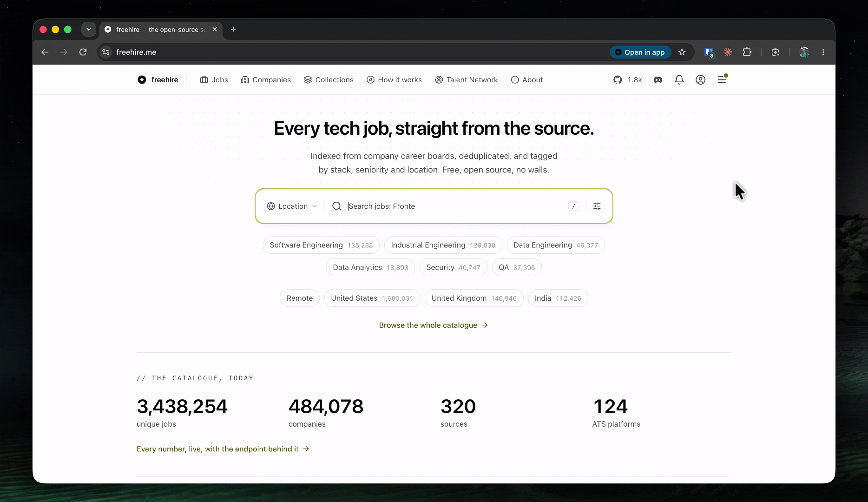Screen dimensions: 868x502
Task: View site information icon in address bar
Action: point(106,52)
